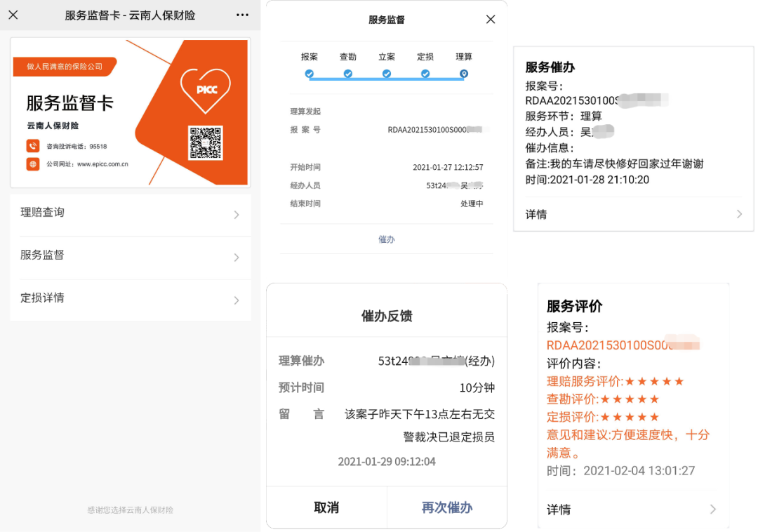Click the orange 报案号 in 服务评价
The height and width of the screenshot is (532, 758).
click(x=623, y=345)
